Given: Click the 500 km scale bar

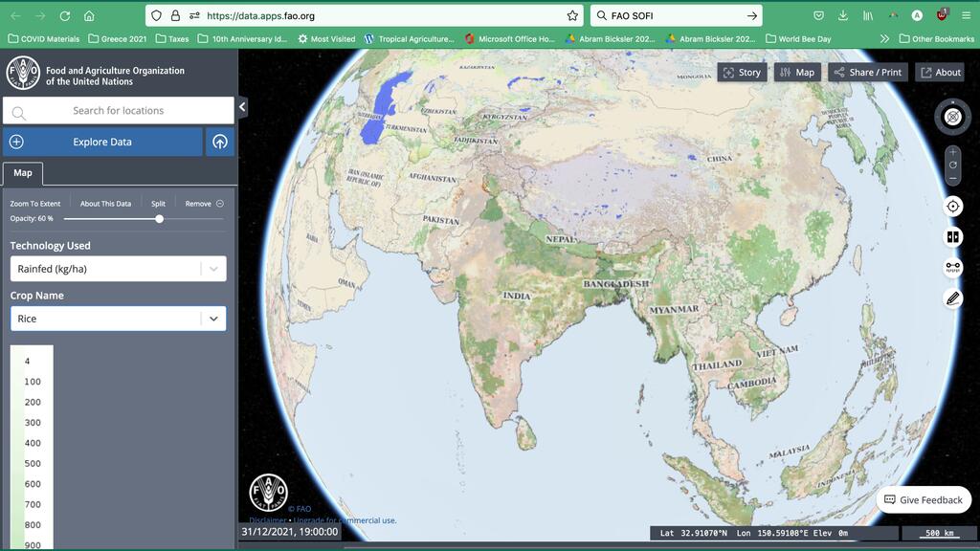Looking at the screenshot, I should pos(940,533).
